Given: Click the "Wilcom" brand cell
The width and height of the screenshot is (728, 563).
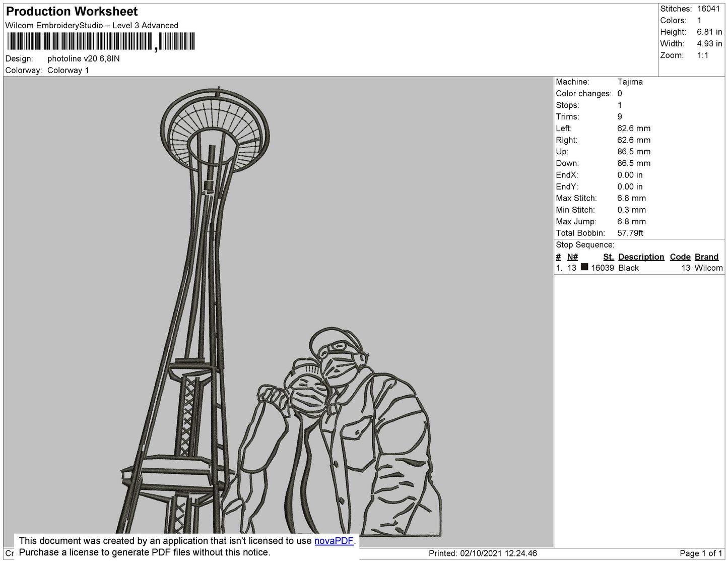Looking at the screenshot, I should point(708,268).
